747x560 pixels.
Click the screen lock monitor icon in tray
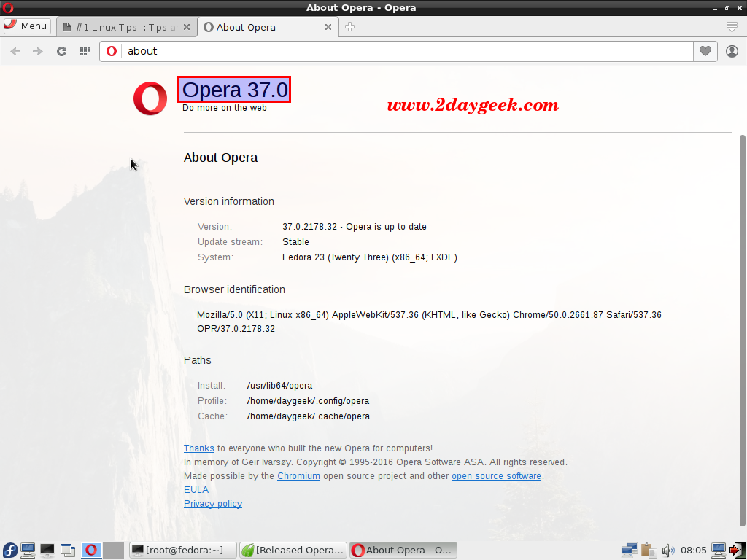(x=719, y=551)
